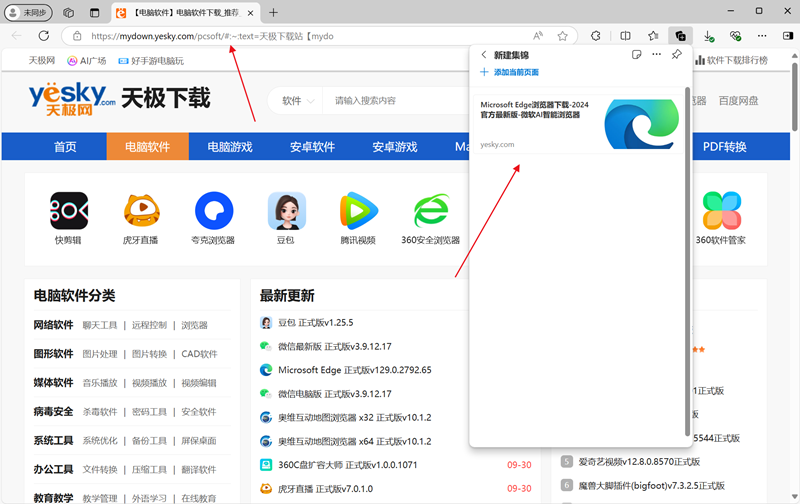Screen dimensions: 800x504
Task: Add page to favorites star icon
Action: 562,36
